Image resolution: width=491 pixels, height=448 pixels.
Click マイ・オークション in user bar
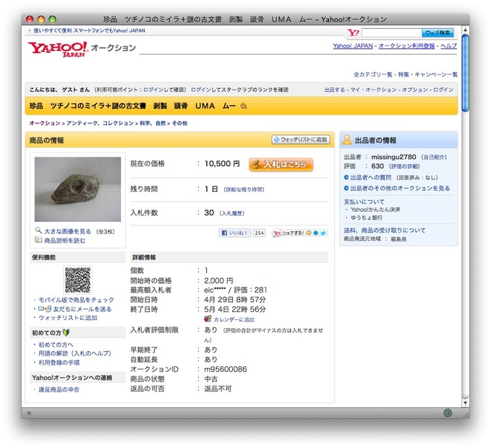pyautogui.click(x=373, y=90)
